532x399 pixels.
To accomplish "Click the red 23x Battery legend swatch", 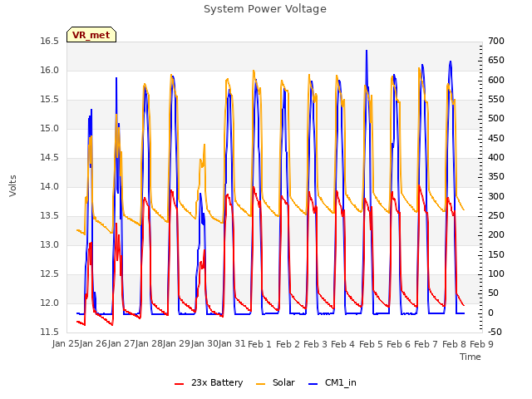I will [x=179, y=384].
